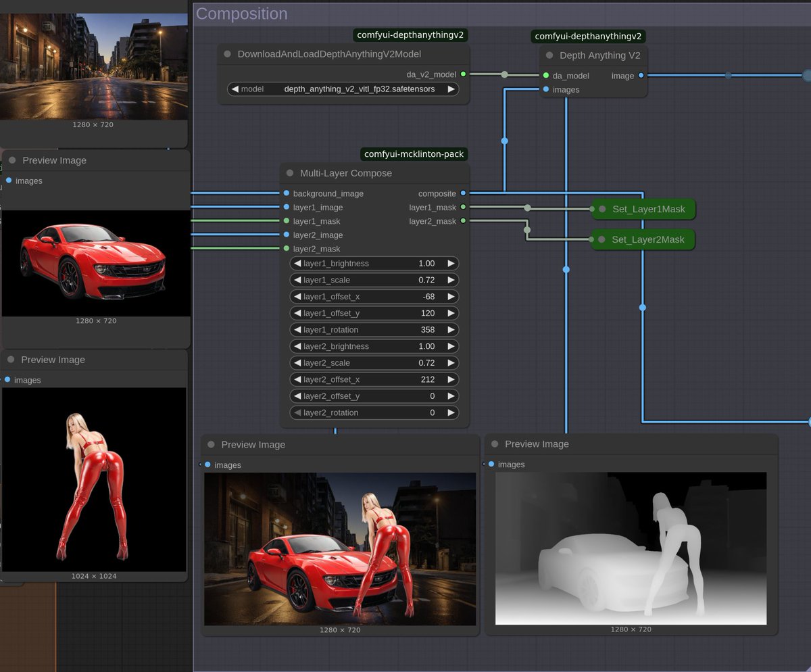This screenshot has width=811, height=672.
Task: Click the Depth Anything V2 image output socket
Action: [641, 76]
